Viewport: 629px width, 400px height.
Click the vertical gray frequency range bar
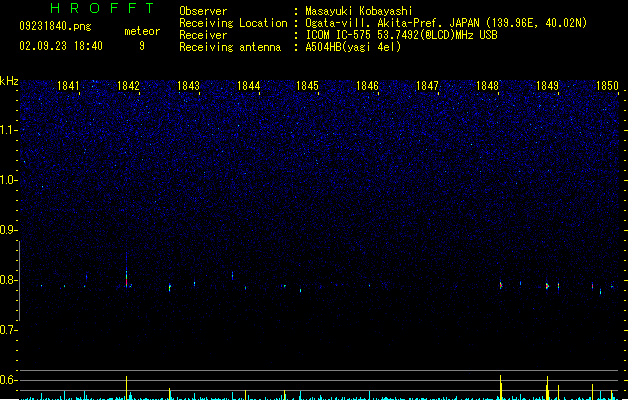pyautogui.click(x=19, y=281)
